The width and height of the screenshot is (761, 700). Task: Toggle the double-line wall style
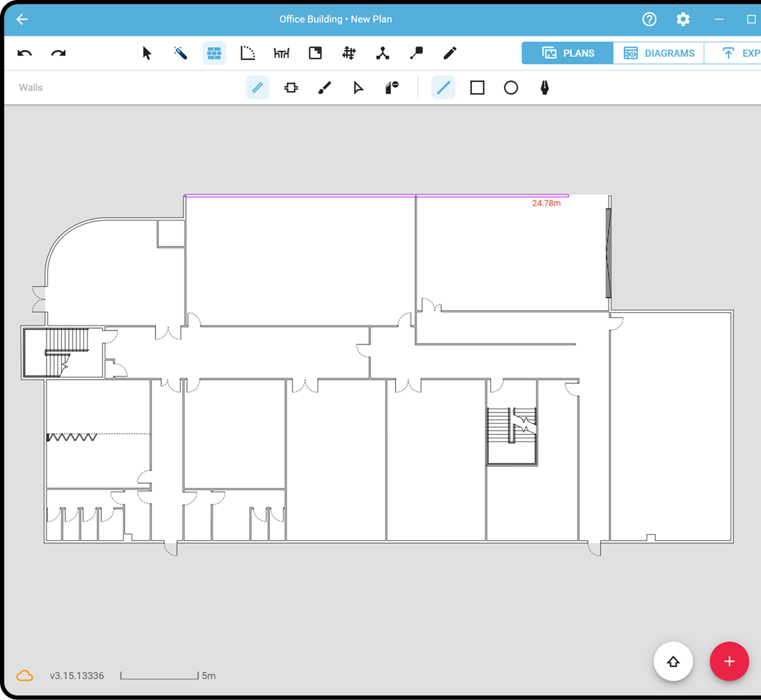click(258, 88)
